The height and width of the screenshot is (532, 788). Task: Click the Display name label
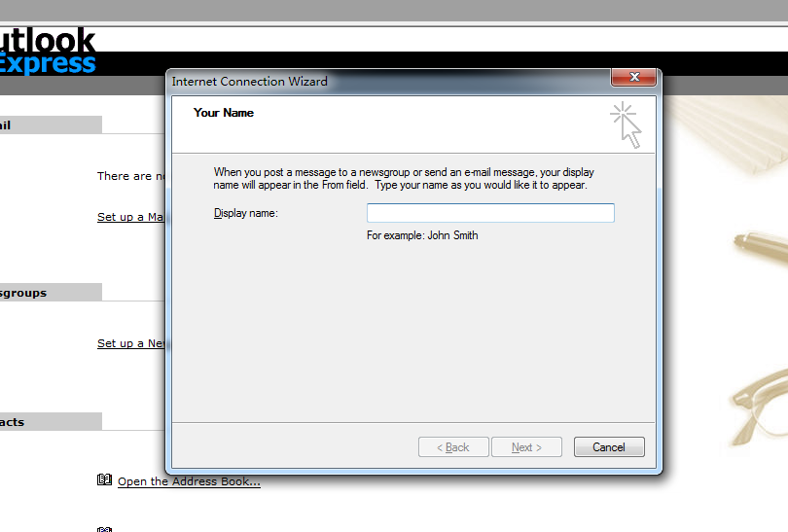coord(246,213)
